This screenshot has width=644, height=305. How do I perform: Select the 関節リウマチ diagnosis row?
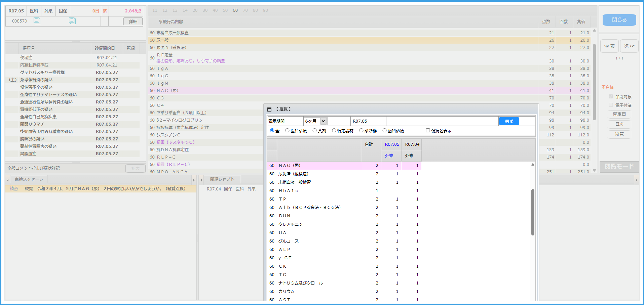pyautogui.click(x=72, y=124)
